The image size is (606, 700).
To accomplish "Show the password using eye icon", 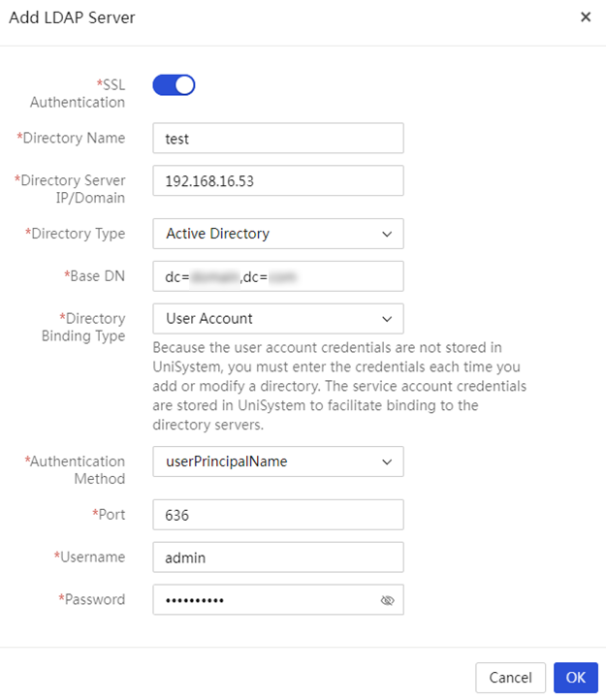I will pyautogui.click(x=387, y=600).
